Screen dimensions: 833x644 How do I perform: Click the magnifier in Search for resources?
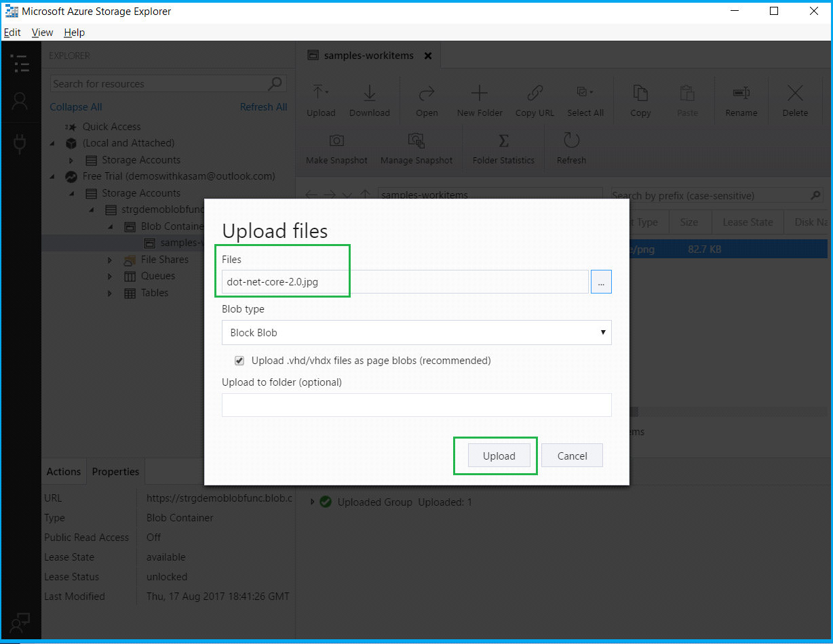point(275,83)
